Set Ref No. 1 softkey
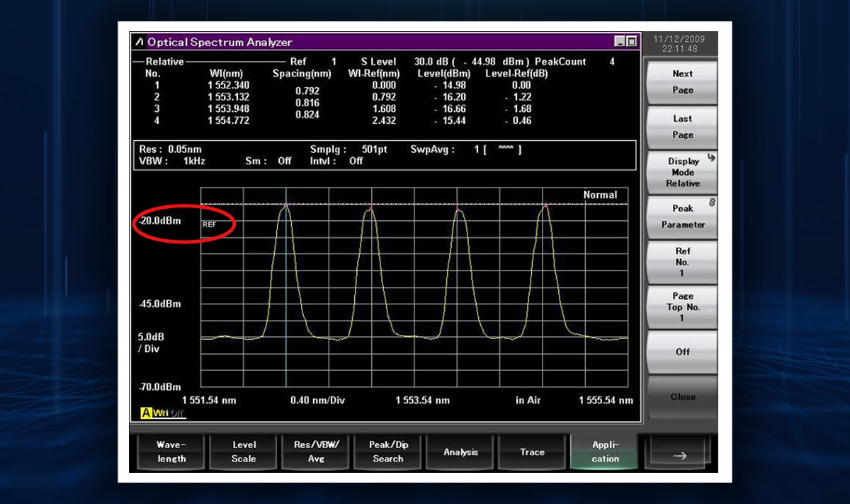The width and height of the screenshot is (850, 504). (682, 262)
